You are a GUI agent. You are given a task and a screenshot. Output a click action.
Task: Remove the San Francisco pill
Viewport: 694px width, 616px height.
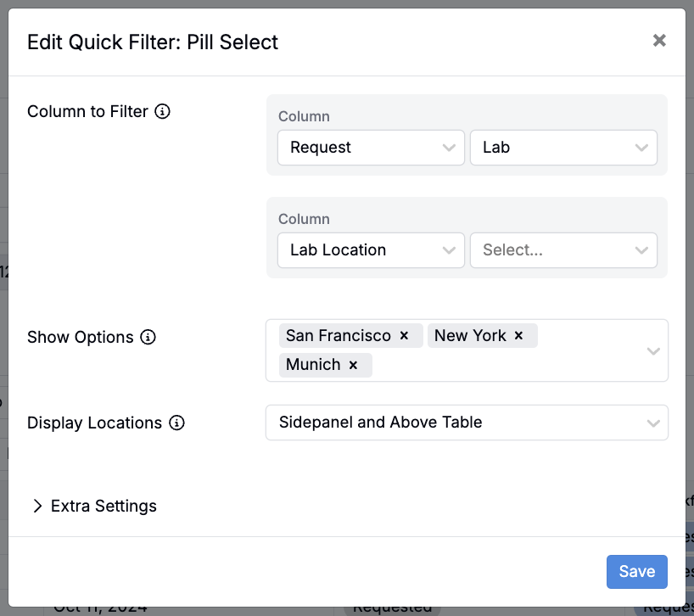tap(405, 336)
